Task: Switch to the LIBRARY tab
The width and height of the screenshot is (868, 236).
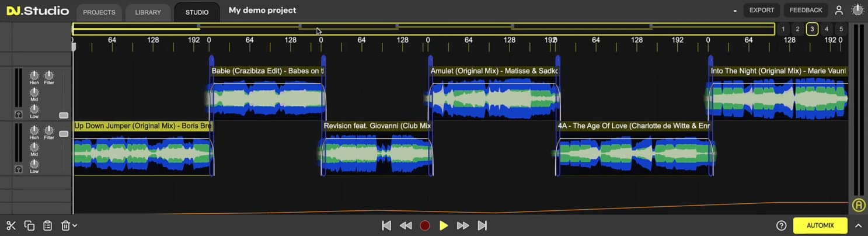Action: (x=148, y=12)
